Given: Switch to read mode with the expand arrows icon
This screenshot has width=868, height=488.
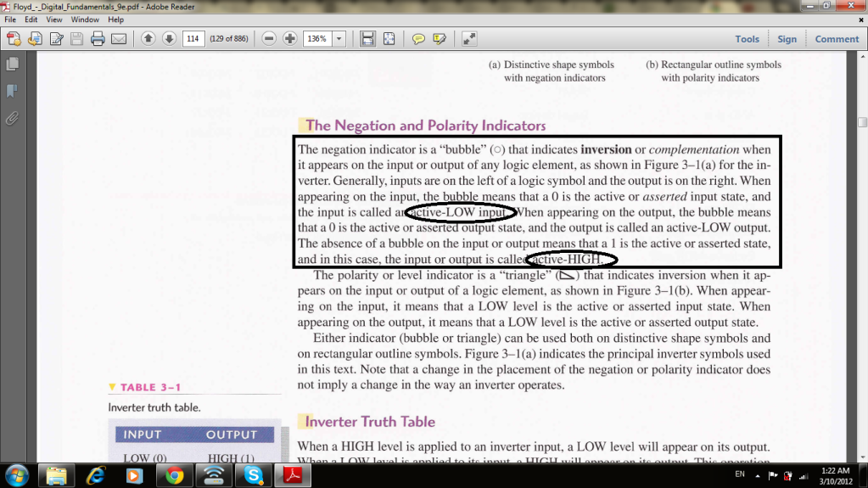Looking at the screenshot, I should click(x=469, y=38).
